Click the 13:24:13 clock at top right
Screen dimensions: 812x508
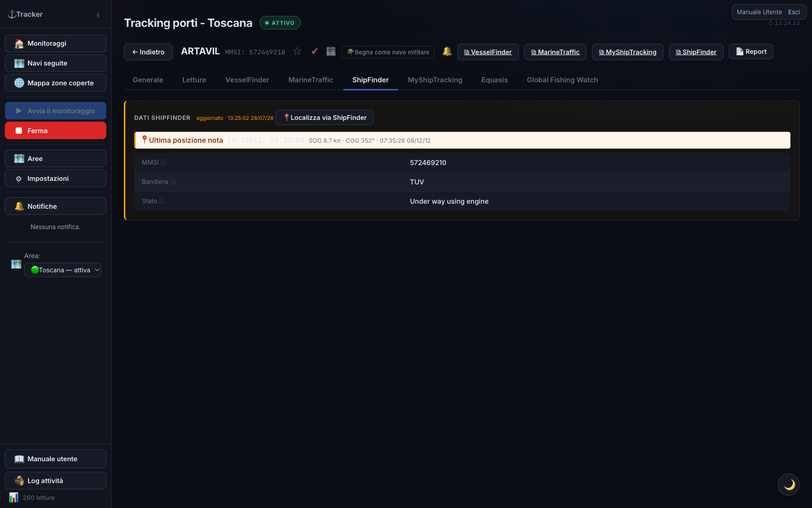tap(784, 23)
